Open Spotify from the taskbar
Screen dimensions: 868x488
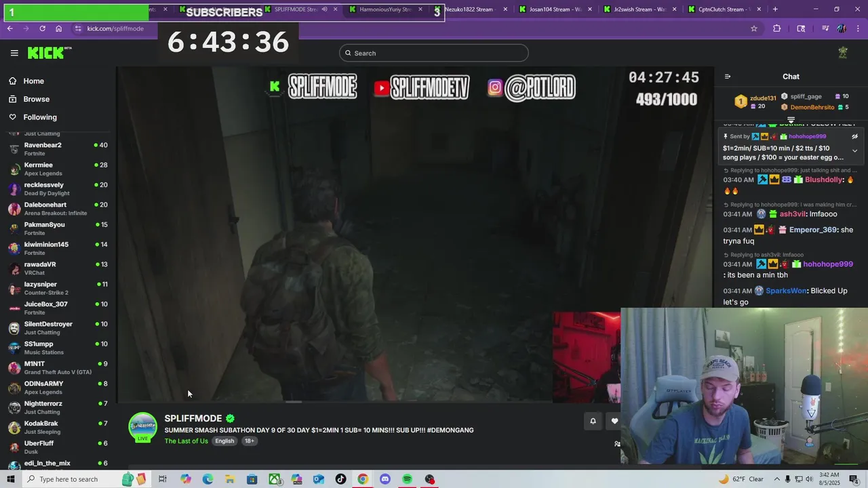coord(407,479)
